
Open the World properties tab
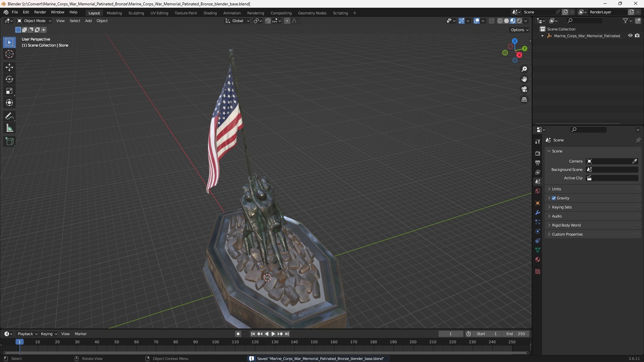click(x=538, y=191)
